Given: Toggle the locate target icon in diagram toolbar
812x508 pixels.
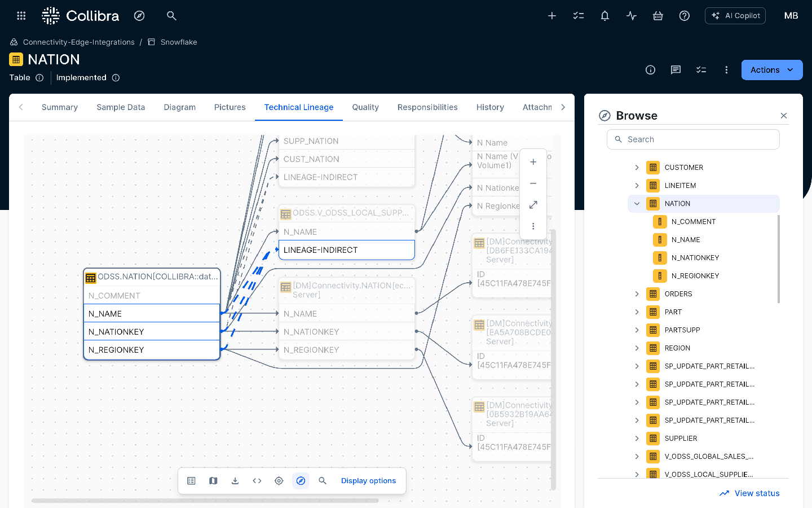Looking at the screenshot, I should click(x=279, y=481).
